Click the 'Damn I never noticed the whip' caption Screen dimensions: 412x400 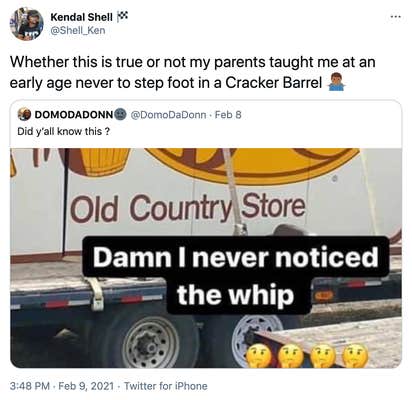[x=236, y=275]
